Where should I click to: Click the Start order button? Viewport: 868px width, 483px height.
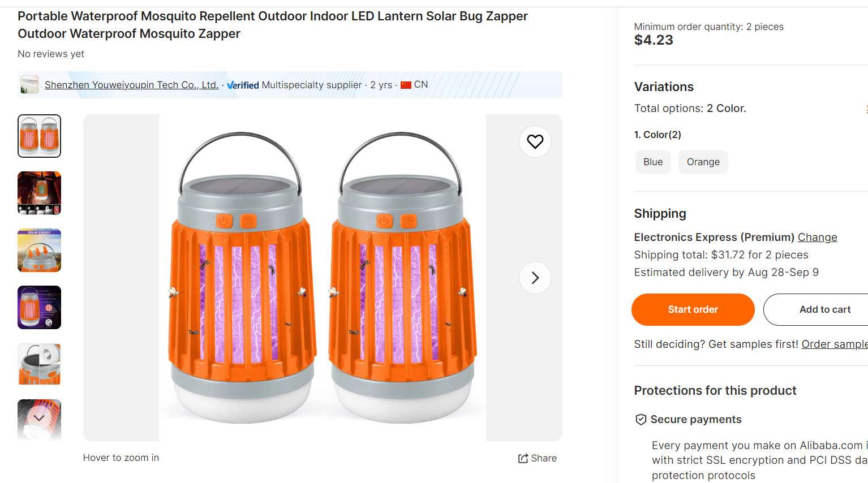tap(693, 309)
